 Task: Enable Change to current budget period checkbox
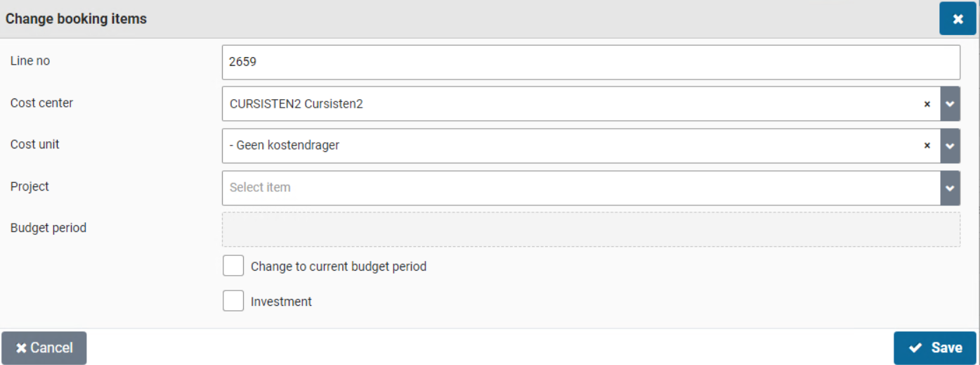[x=233, y=267]
